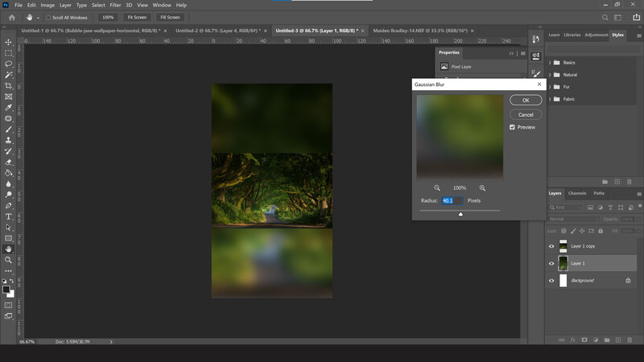Switch to the Channels tab
The image size is (644, 362).
coord(577,193)
